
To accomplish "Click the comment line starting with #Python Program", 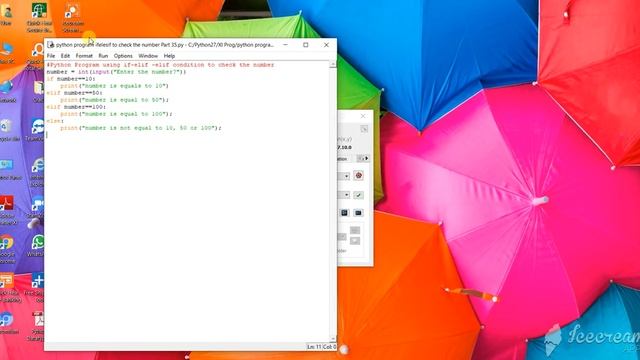I will coord(160,65).
